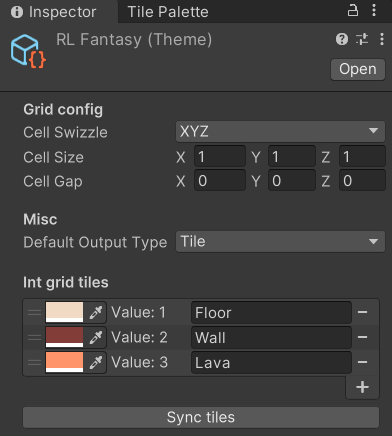
Task: Click the Cell Size X field
Action: tap(220, 157)
